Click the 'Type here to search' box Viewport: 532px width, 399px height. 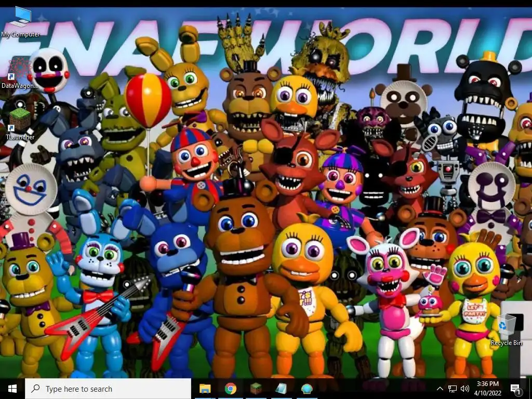click(x=108, y=389)
